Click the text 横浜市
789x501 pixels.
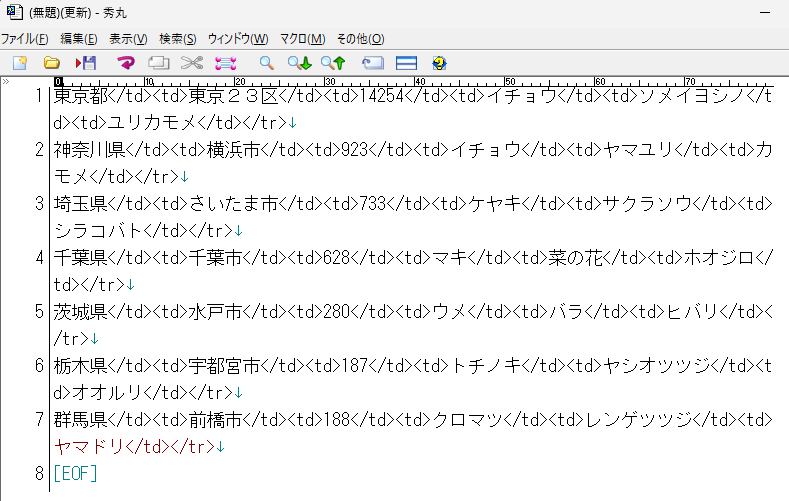(x=233, y=149)
